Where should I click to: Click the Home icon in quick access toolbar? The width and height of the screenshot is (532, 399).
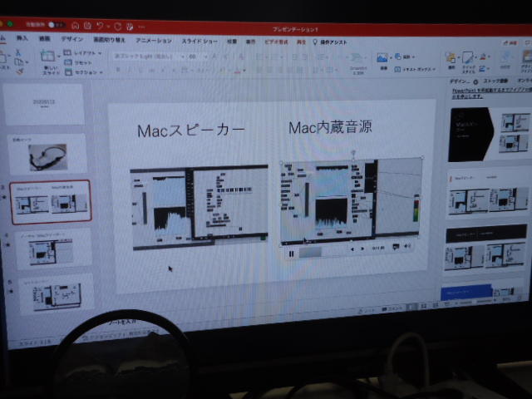(x=76, y=26)
